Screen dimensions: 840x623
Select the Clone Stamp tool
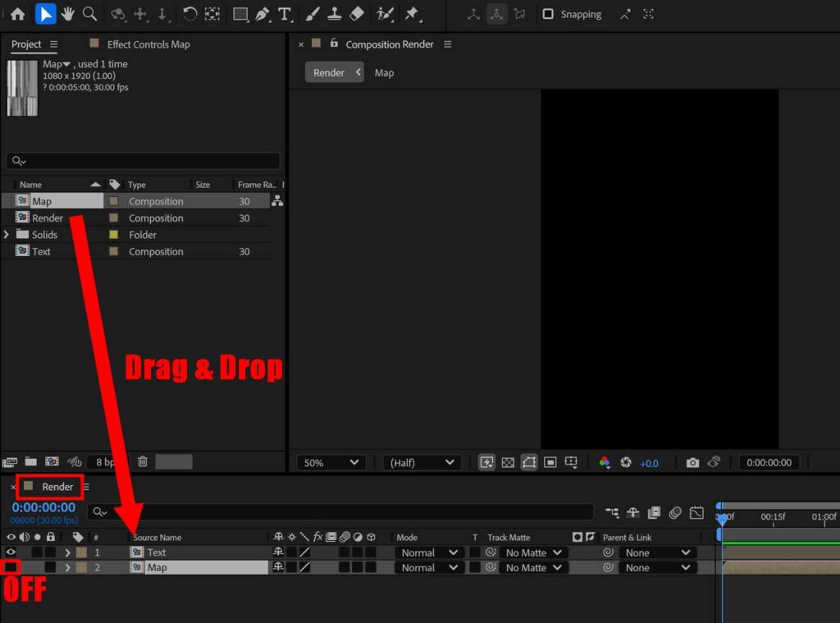coord(335,15)
